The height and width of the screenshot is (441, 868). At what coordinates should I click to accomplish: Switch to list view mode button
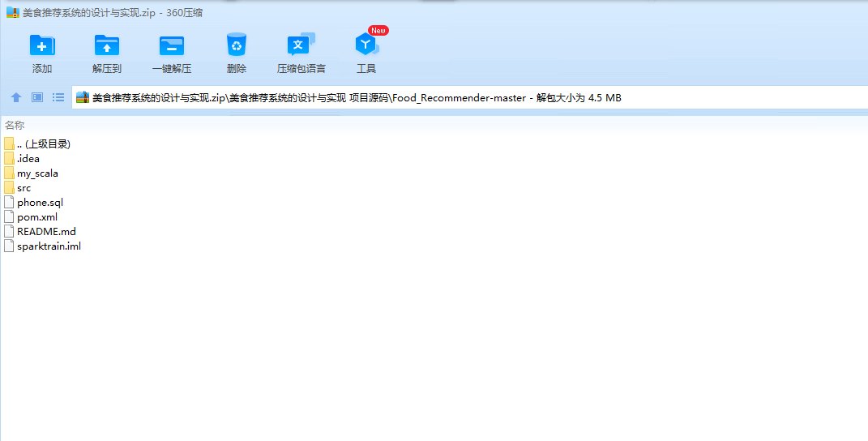(x=58, y=97)
